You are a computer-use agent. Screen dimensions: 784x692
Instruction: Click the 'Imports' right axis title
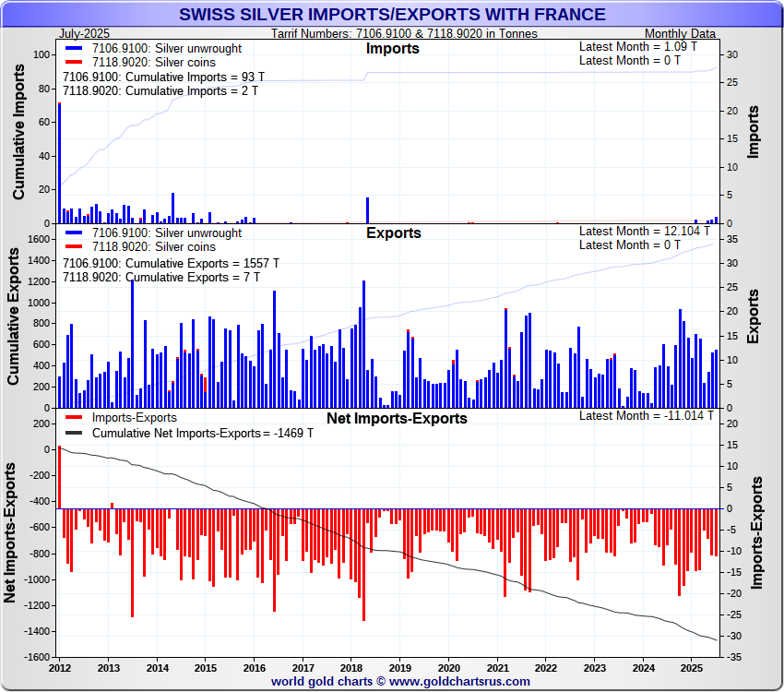(x=753, y=132)
